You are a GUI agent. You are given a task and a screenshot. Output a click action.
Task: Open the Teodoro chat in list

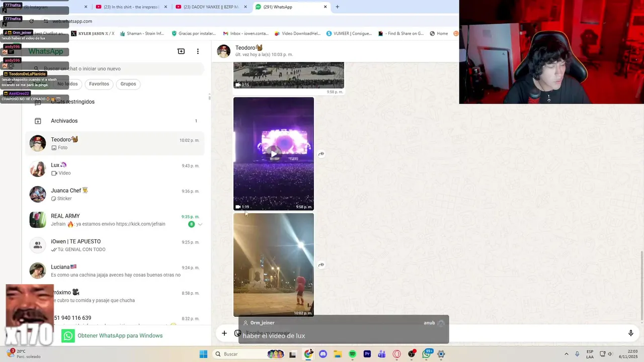115,143
